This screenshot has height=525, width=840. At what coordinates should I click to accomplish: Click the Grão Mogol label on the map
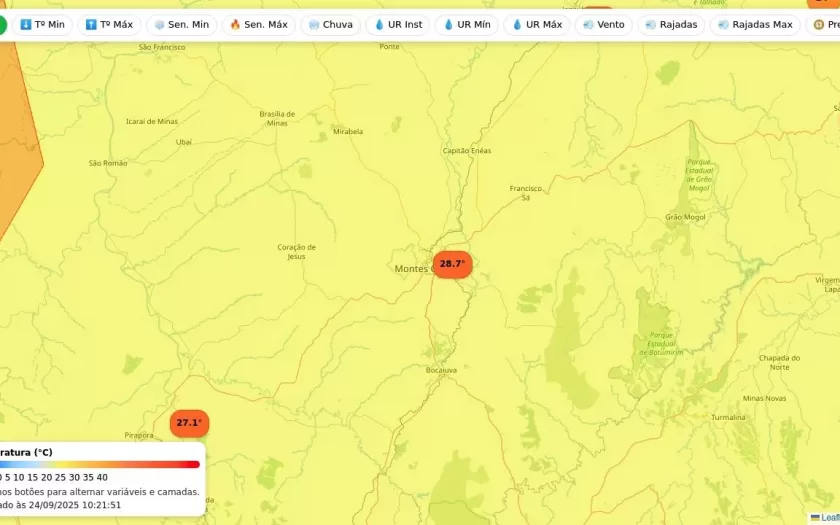click(x=685, y=217)
